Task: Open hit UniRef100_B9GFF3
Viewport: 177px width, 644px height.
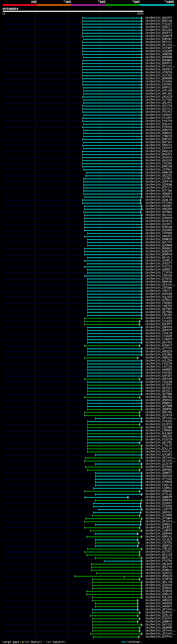Action: [x=159, y=33]
